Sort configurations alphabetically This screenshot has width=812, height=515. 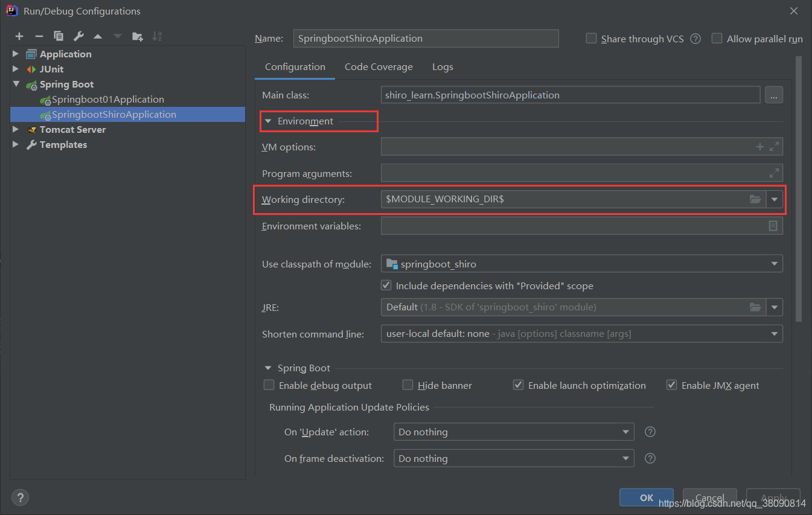click(x=157, y=37)
